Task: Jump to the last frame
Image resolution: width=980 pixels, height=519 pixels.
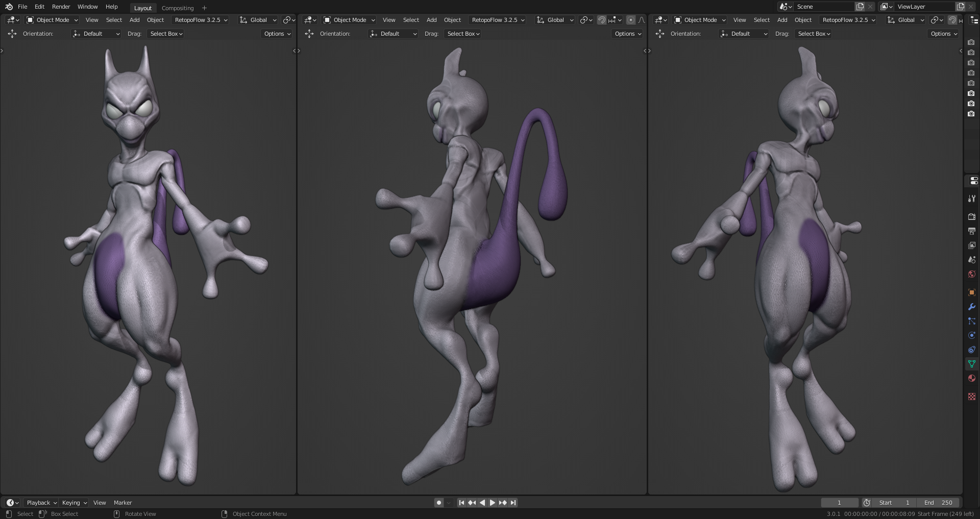Action: [513, 503]
